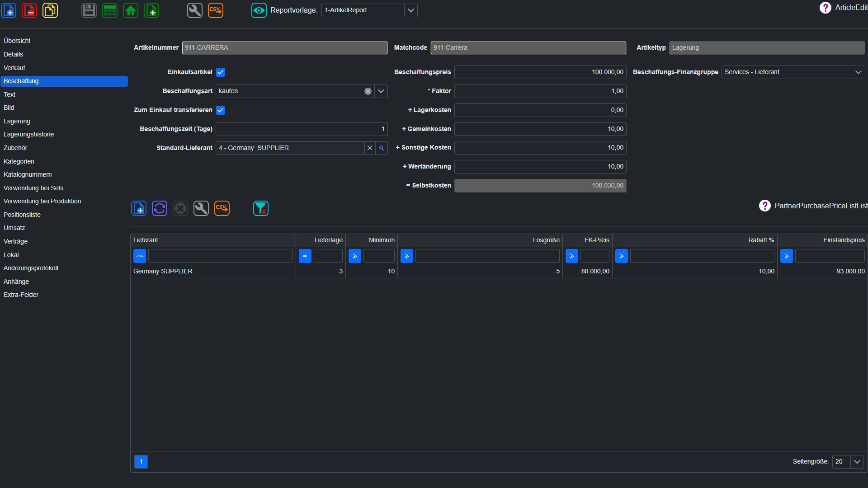
Task: Open PartnerPurchasePriceListList help icon
Action: (x=764, y=206)
